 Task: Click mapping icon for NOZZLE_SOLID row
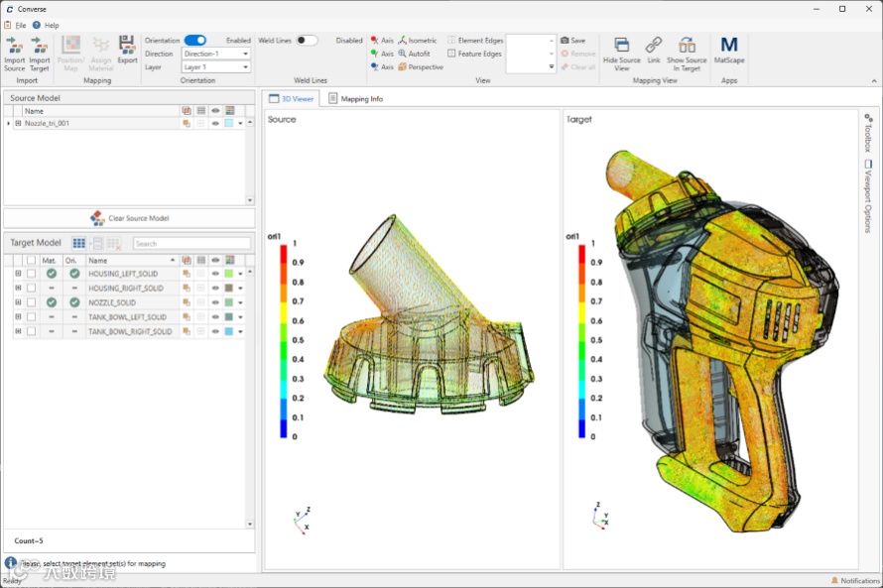click(186, 302)
